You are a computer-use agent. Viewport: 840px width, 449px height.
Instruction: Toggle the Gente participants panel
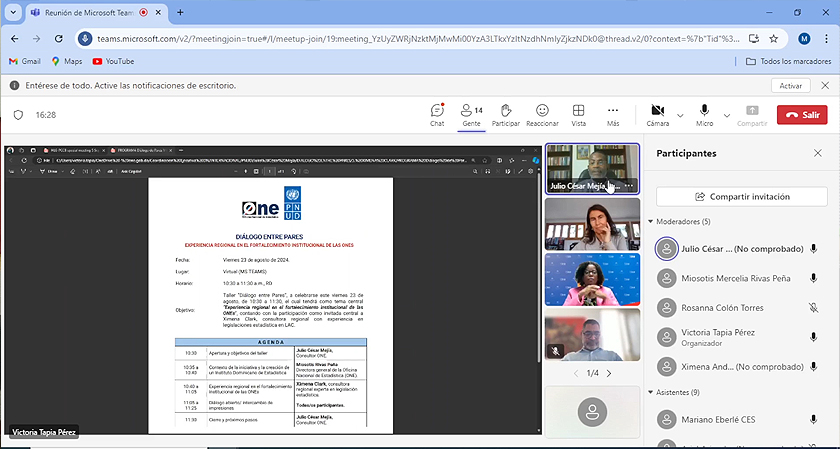pos(471,115)
